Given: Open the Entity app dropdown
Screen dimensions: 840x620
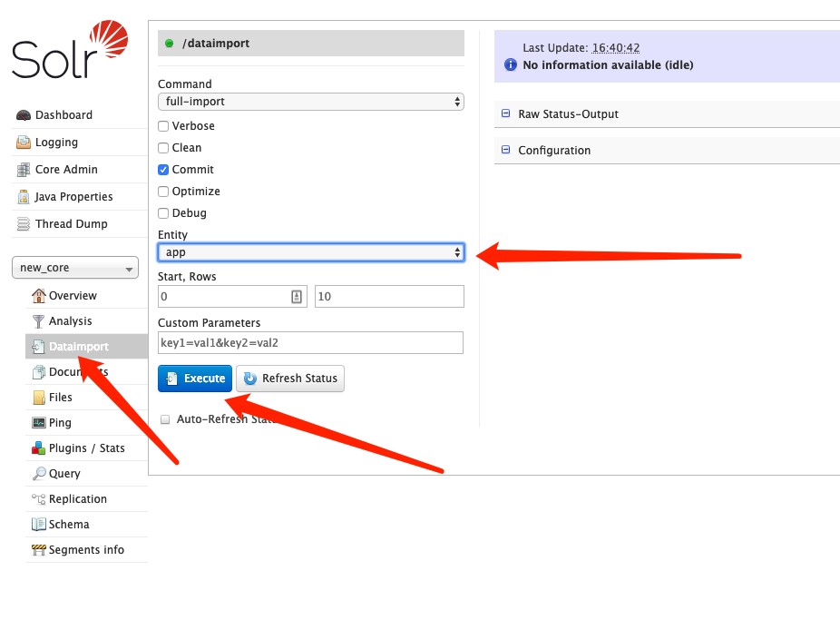Looking at the screenshot, I should click(x=311, y=252).
